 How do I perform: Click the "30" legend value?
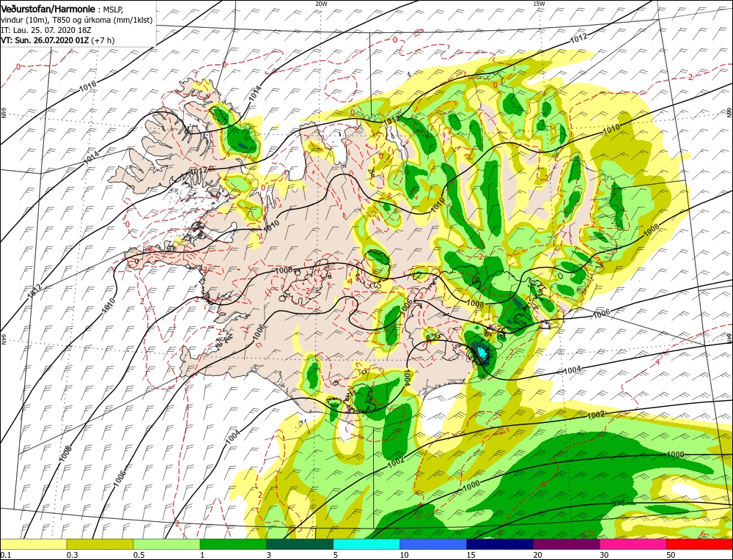[604, 555]
